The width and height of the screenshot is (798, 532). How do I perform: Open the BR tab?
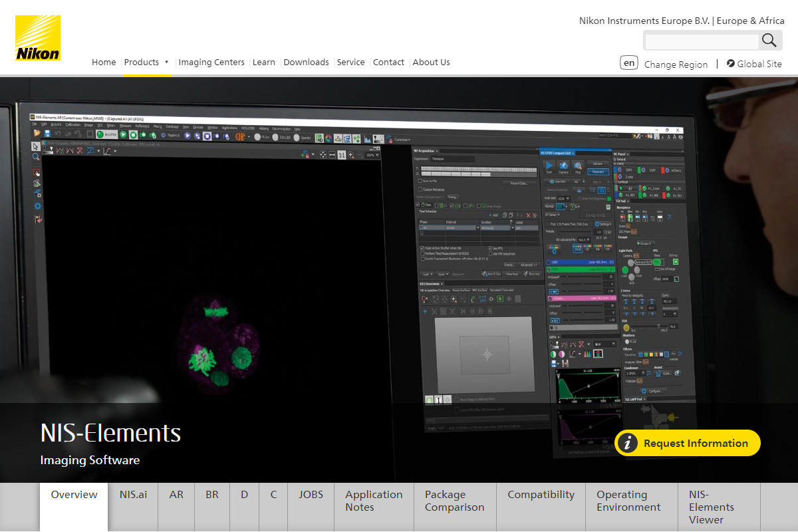(212, 507)
